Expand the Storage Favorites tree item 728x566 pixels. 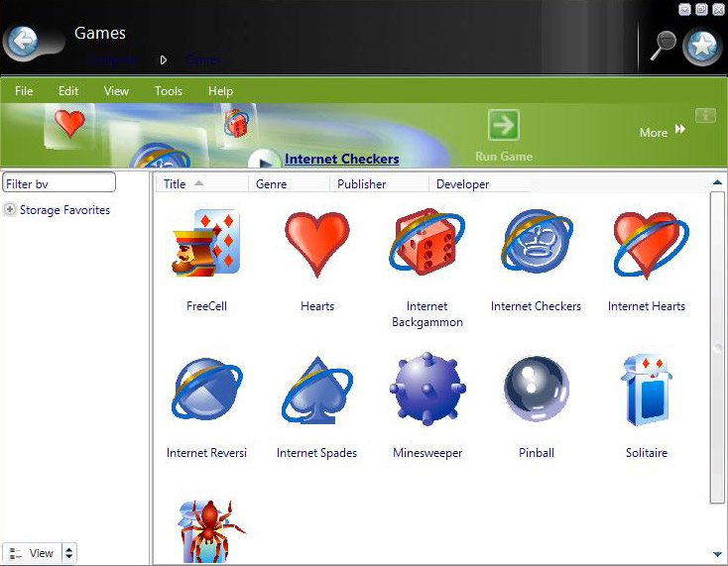pyautogui.click(x=9, y=209)
